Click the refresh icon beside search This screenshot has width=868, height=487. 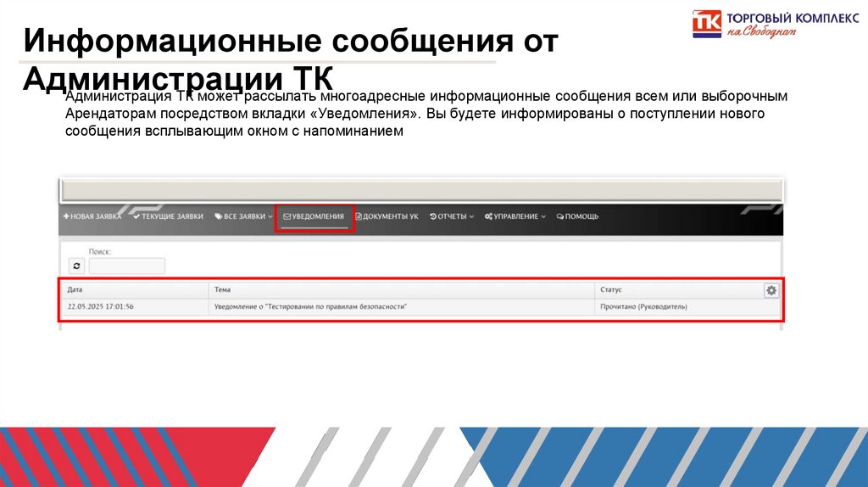76,266
